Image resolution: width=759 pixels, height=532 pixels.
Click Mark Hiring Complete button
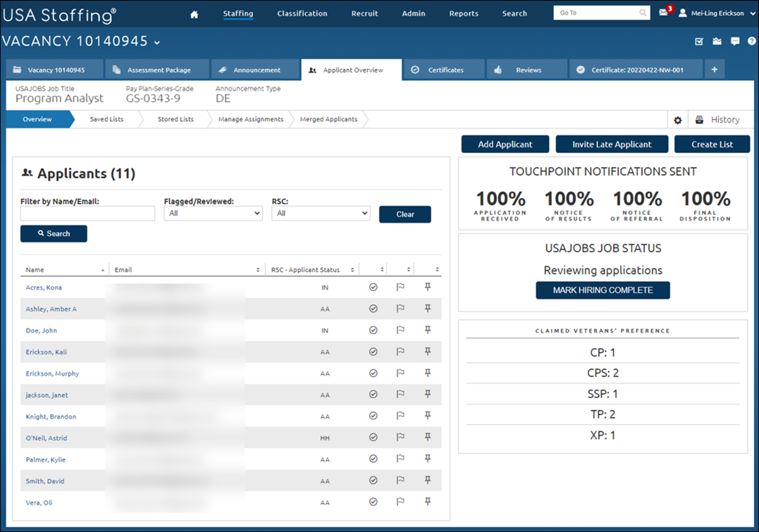coord(603,290)
